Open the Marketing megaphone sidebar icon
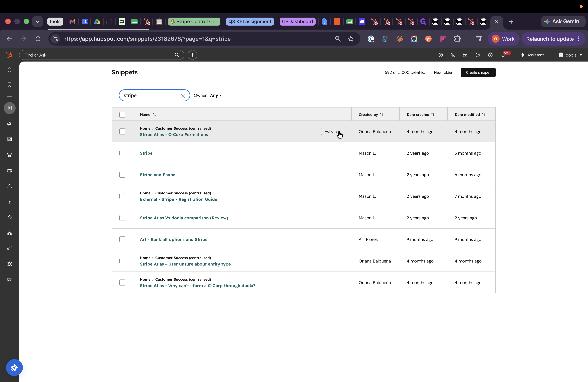The width and height of the screenshot is (588, 382). click(x=10, y=124)
